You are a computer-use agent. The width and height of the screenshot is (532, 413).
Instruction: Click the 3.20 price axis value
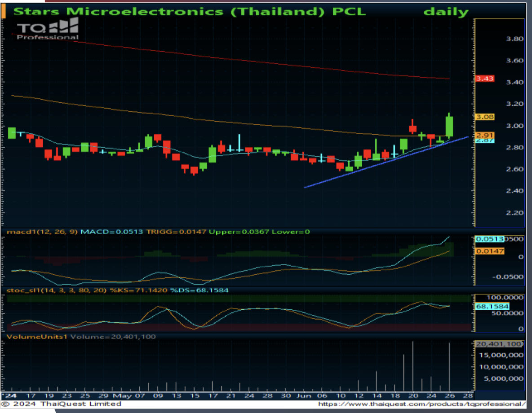[x=514, y=104]
